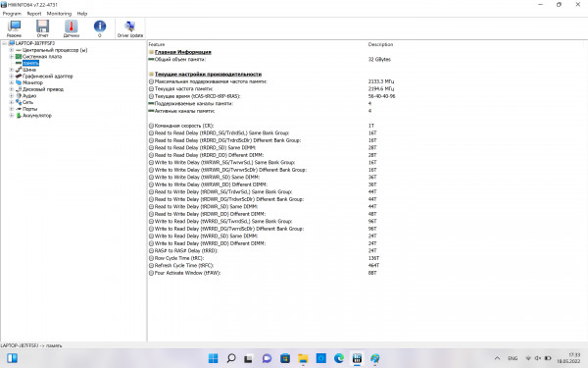This screenshot has height=368, width=588.
Task: Open taskbar Search magnifier
Action: tap(231, 358)
